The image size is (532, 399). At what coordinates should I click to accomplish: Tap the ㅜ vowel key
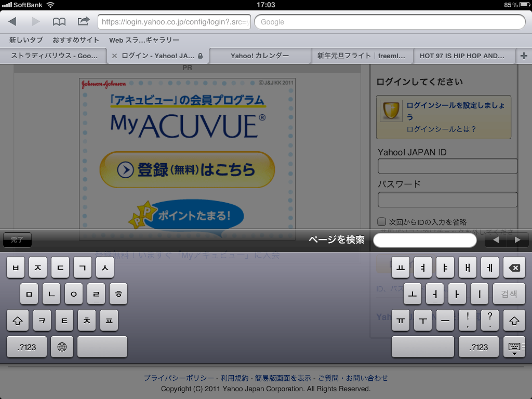pos(423,321)
